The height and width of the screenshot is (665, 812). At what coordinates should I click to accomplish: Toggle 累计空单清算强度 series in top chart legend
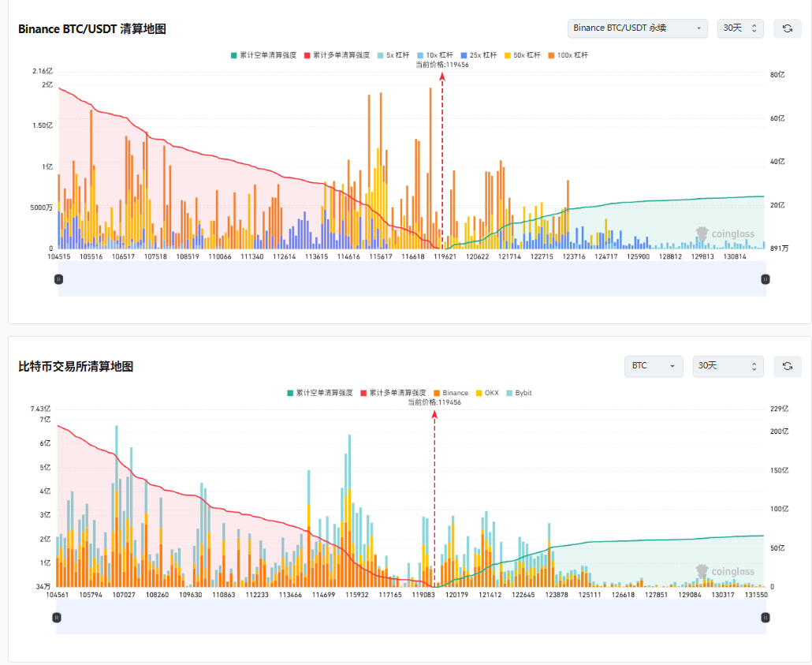click(263, 55)
